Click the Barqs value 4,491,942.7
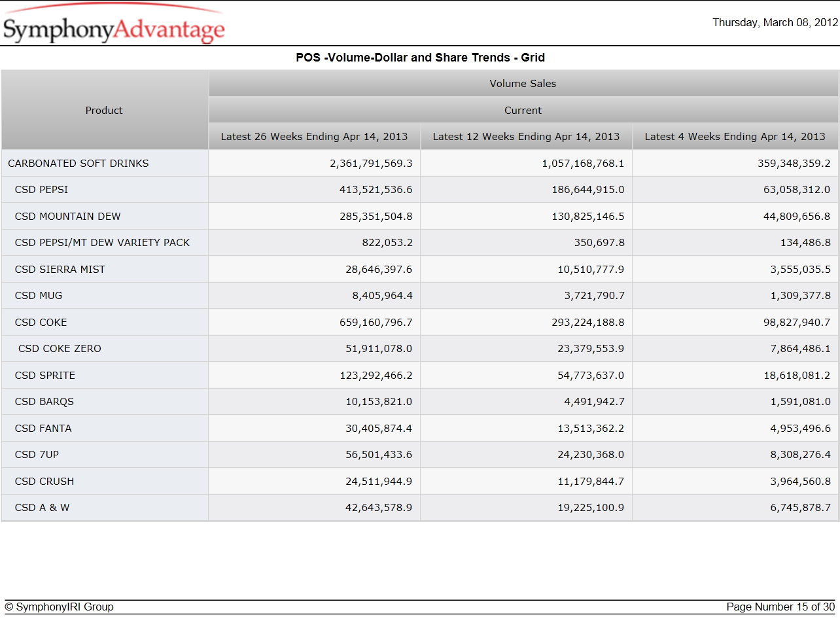Image resolution: width=840 pixels, height=619 pixels. (594, 402)
